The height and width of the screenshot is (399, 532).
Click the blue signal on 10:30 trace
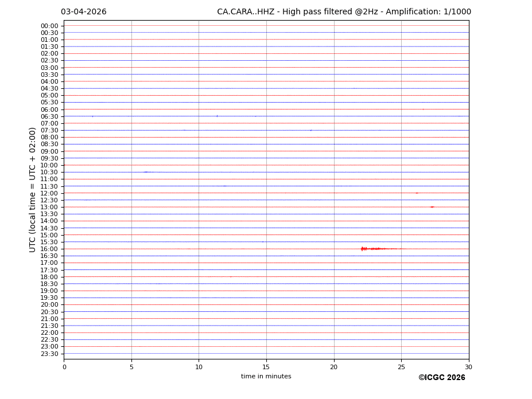[x=146, y=172]
